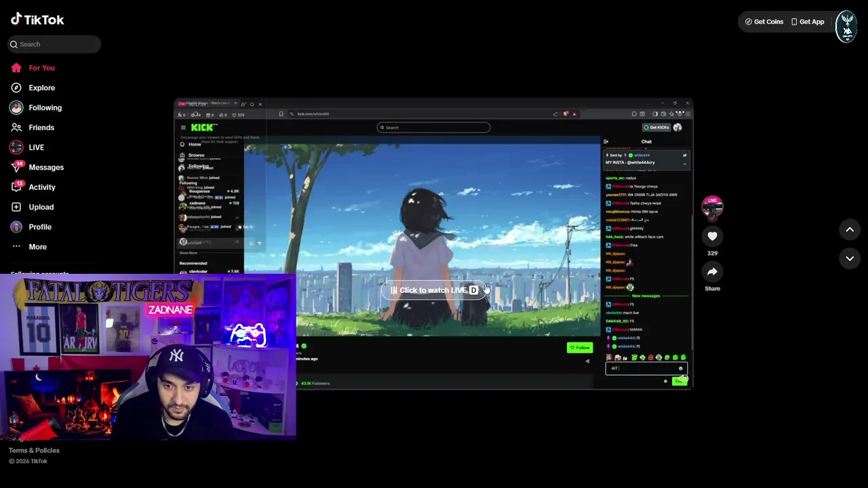The height and width of the screenshot is (488, 868).
Task: Click the green Follow button in video
Action: point(580,348)
